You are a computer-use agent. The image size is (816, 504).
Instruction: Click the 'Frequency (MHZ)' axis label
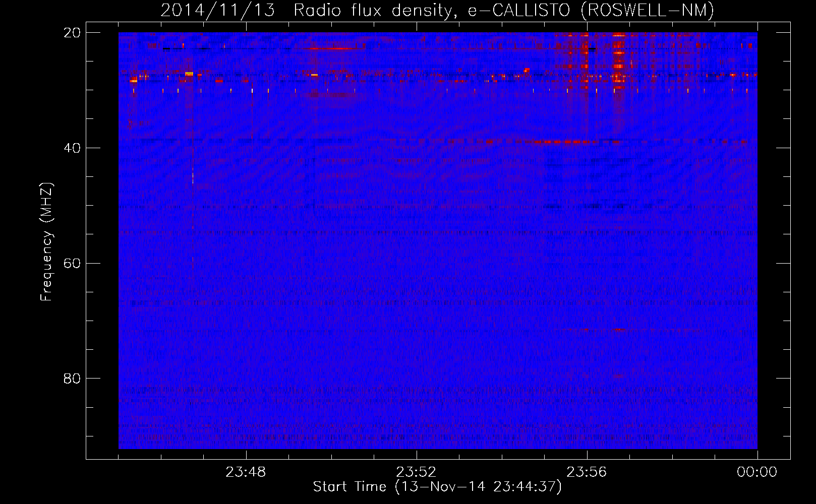(46, 242)
